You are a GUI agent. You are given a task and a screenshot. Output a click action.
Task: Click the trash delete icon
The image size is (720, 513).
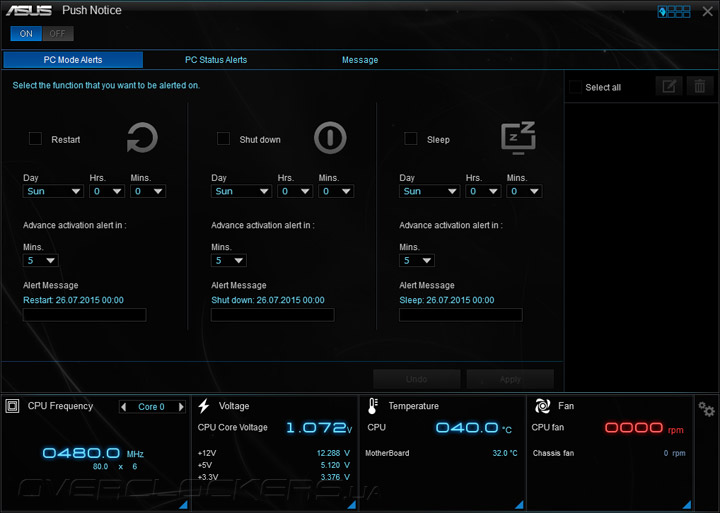[700, 86]
